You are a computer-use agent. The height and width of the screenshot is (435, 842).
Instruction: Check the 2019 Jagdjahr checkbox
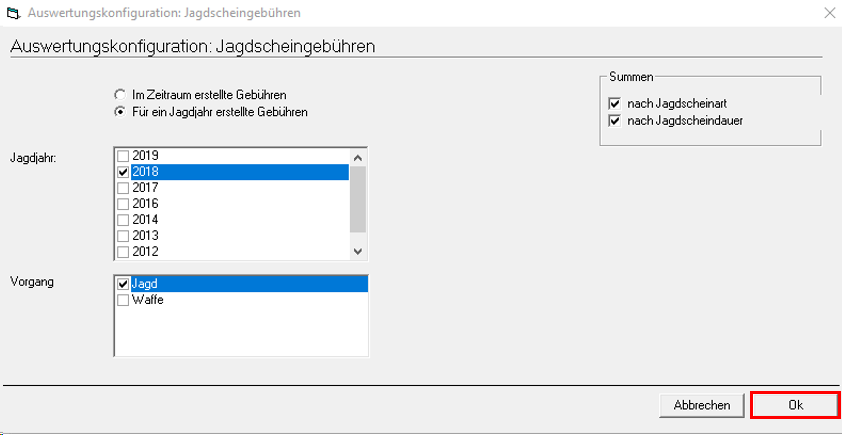tap(123, 156)
